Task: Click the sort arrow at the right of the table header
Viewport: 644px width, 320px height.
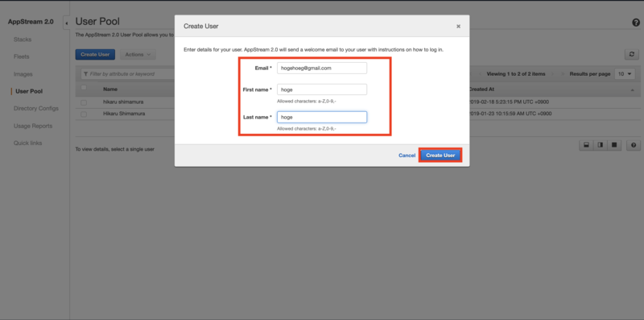Action: click(632, 89)
